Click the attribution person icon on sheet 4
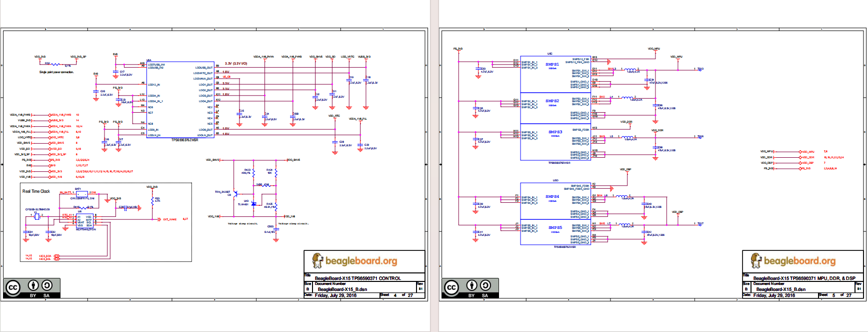 [x=33, y=285]
